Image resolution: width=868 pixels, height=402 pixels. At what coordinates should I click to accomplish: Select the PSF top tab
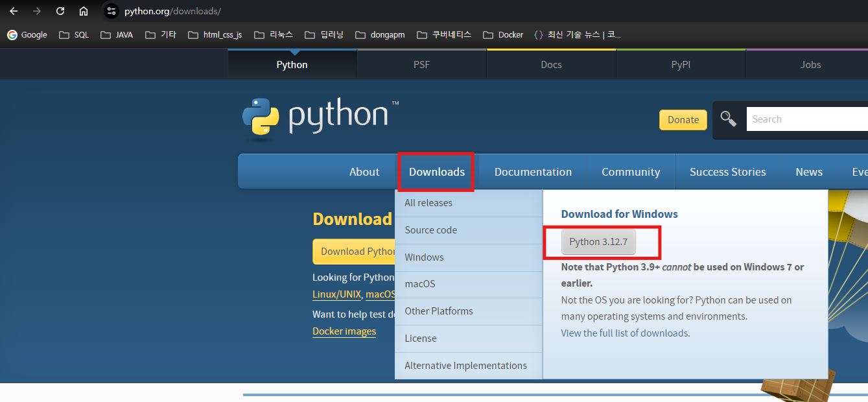point(421,65)
